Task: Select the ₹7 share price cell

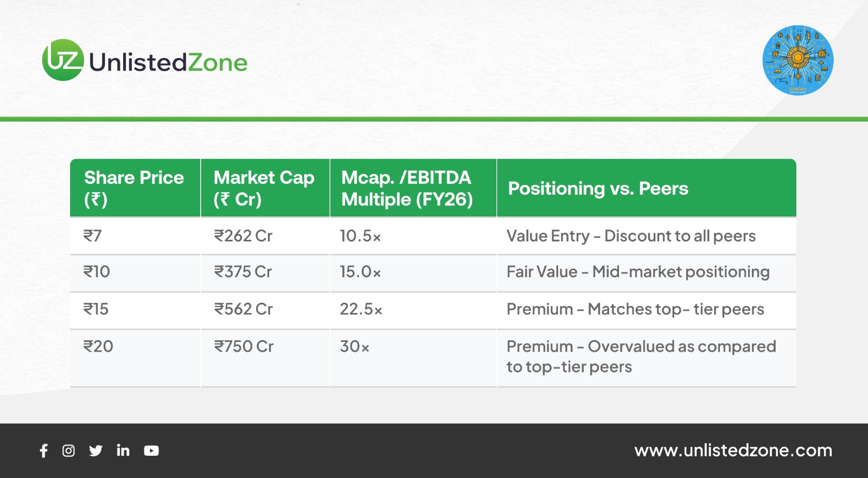Action: pos(93,236)
